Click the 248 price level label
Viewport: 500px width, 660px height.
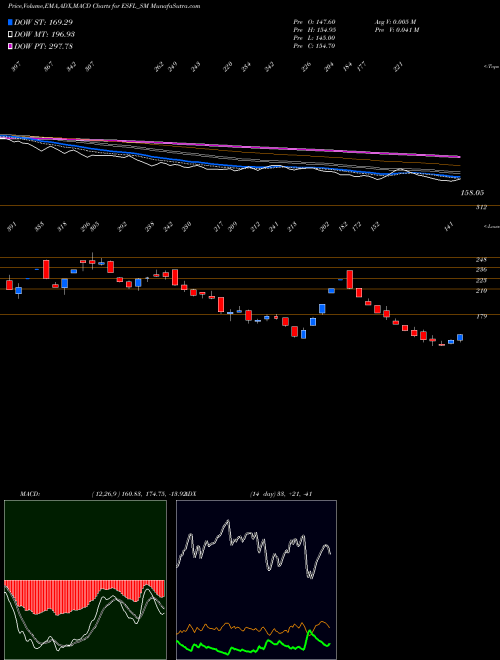[481, 260]
